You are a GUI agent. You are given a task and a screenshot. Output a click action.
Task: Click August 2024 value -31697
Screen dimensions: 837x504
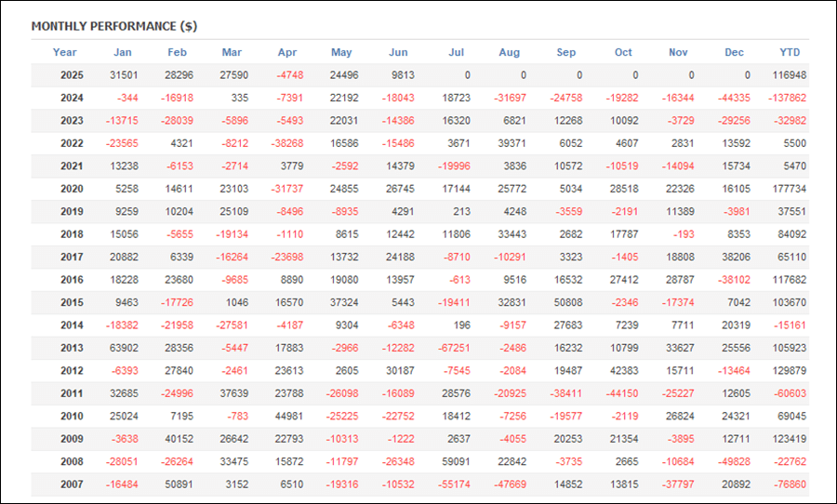(x=510, y=99)
